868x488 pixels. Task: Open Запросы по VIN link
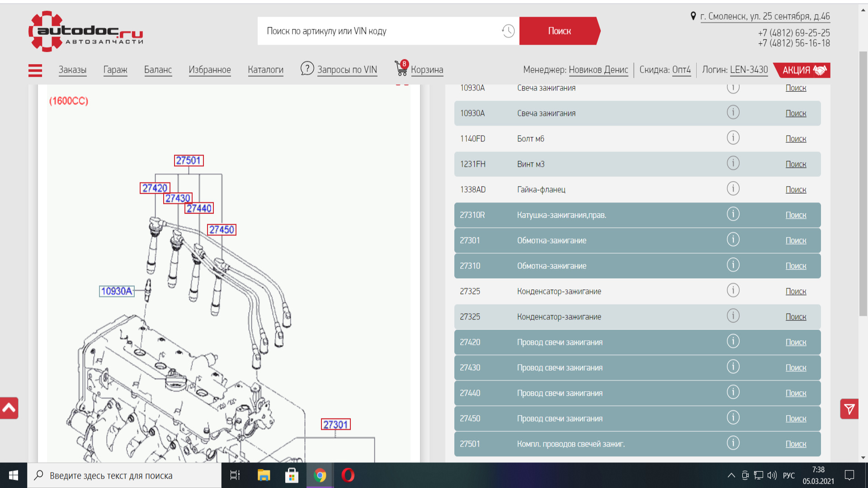click(x=347, y=70)
